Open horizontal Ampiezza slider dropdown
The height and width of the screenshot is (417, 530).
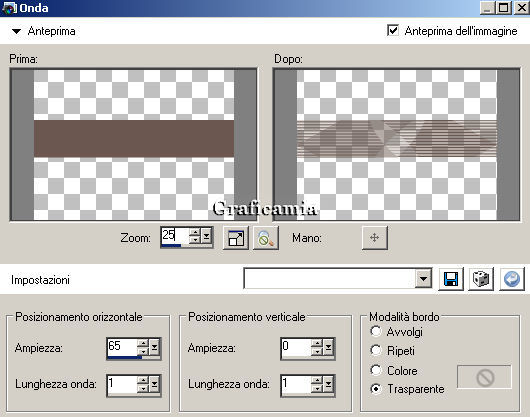tap(154, 347)
